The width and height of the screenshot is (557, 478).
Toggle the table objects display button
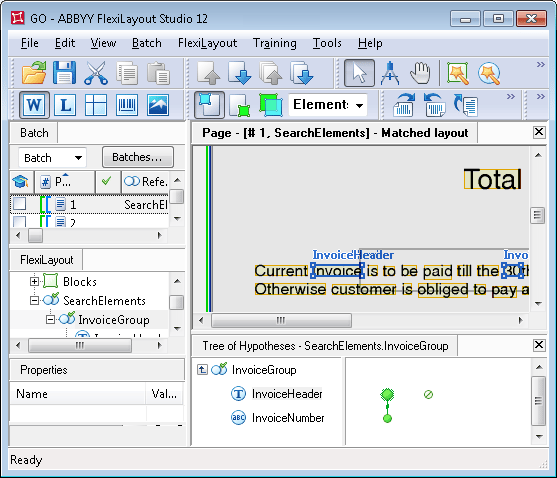(96, 105)
